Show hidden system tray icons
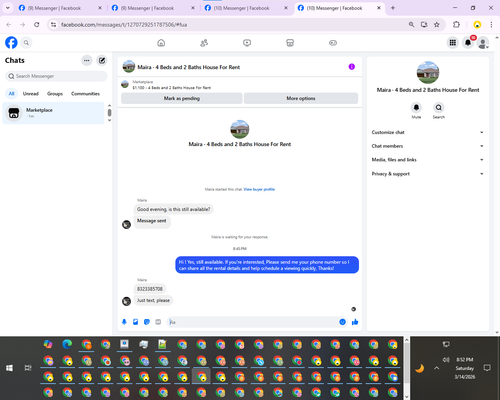 437,368
